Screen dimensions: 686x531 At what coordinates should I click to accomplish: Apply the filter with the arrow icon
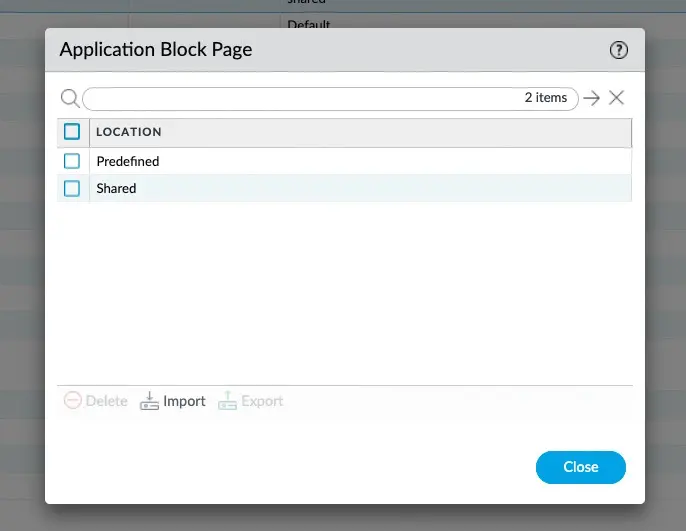pos(592,98)
